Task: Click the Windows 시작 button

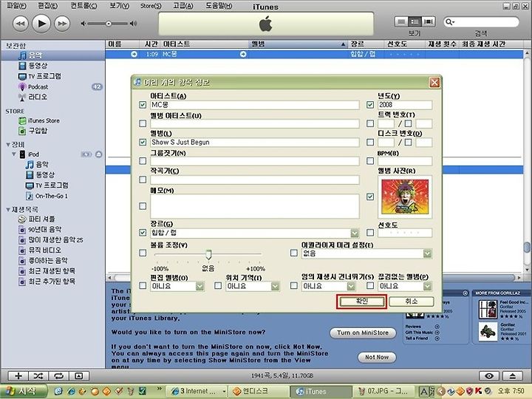Action: (x=22, y=392)
